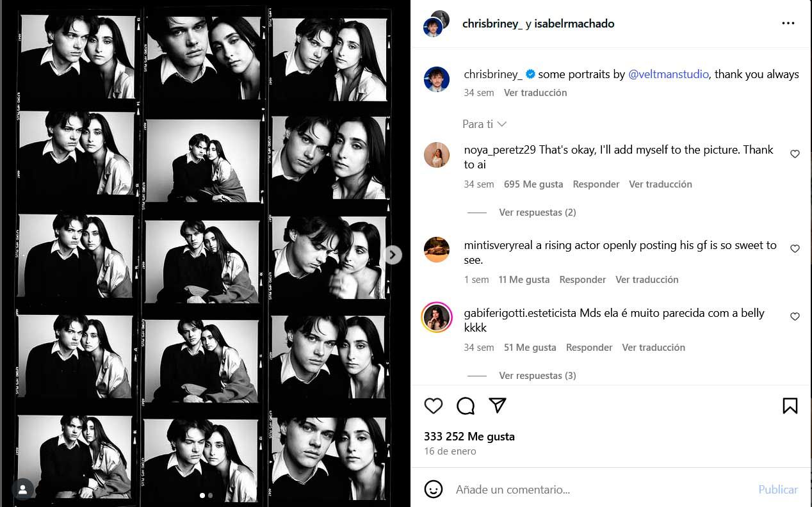The image size is (812, 507).
Task: Like noya_peretz29's comment
Action: coord(795,154)
